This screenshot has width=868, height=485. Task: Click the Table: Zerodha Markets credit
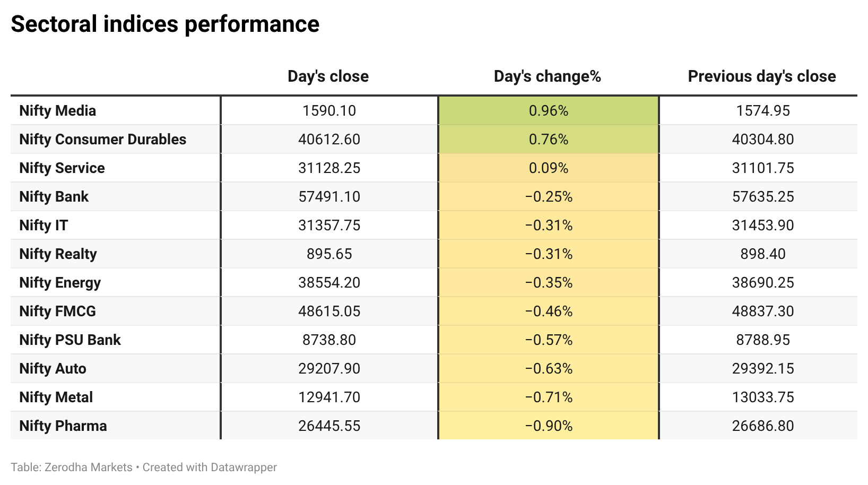click(72, 467)
